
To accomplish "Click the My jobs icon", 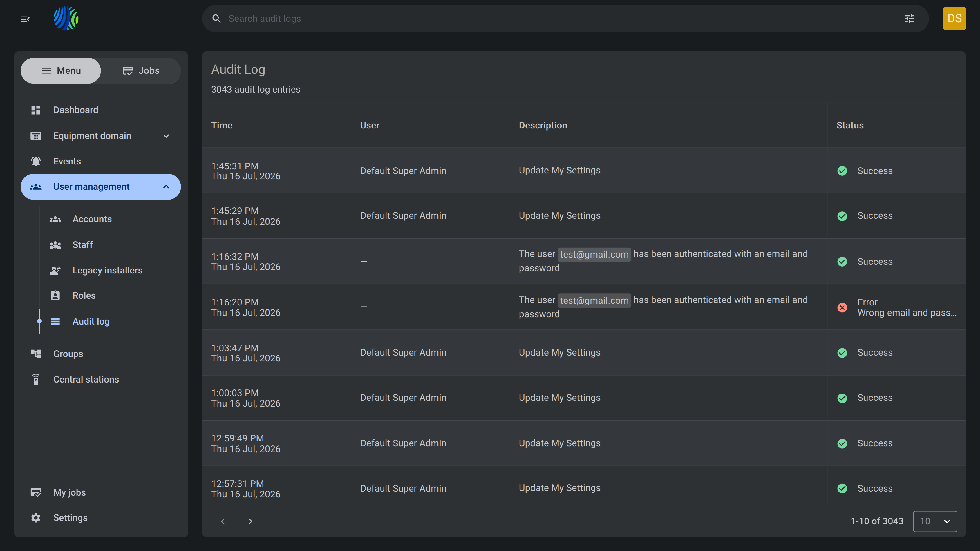I will tap(36, 492).
